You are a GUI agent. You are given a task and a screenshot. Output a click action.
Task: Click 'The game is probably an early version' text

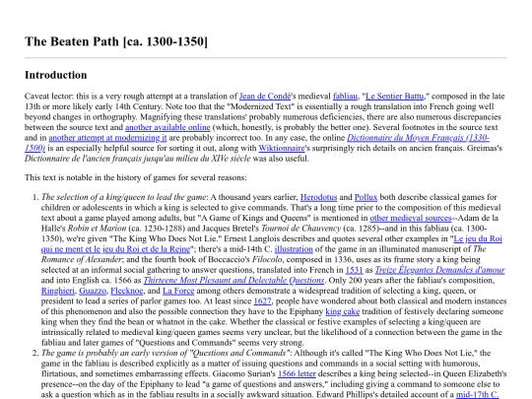pyautogui.click(x=166, y=354)
